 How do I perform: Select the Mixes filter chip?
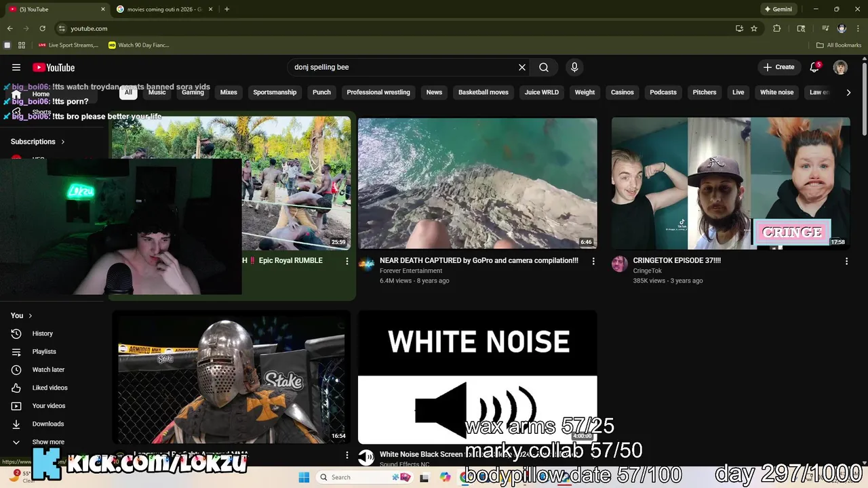click(229, 92)
